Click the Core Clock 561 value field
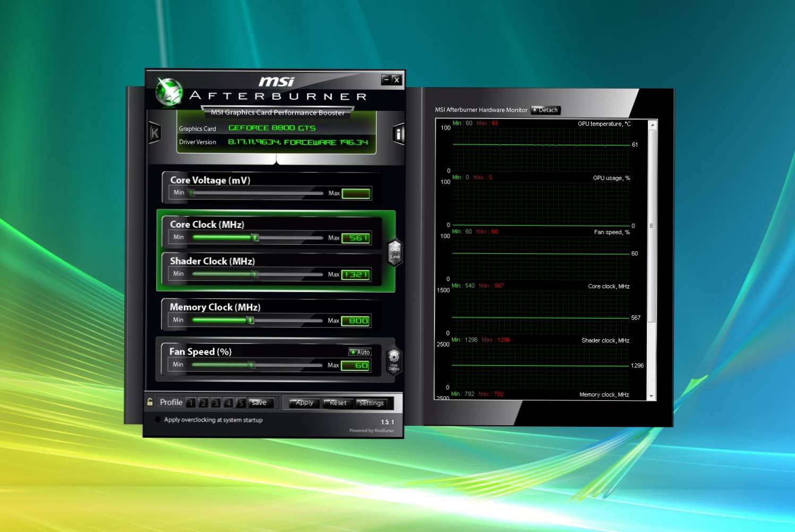The height and width of the screenshot is (532, 795). tap(356, 238)
